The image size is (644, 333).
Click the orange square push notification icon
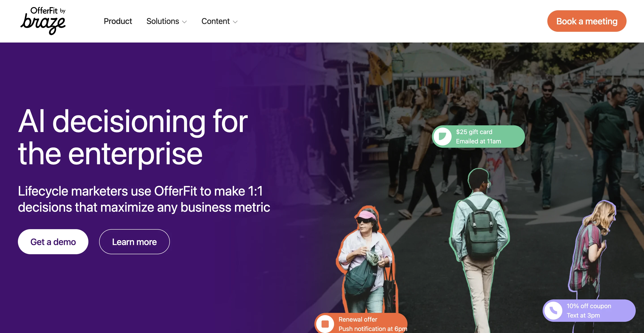point(325,324)
